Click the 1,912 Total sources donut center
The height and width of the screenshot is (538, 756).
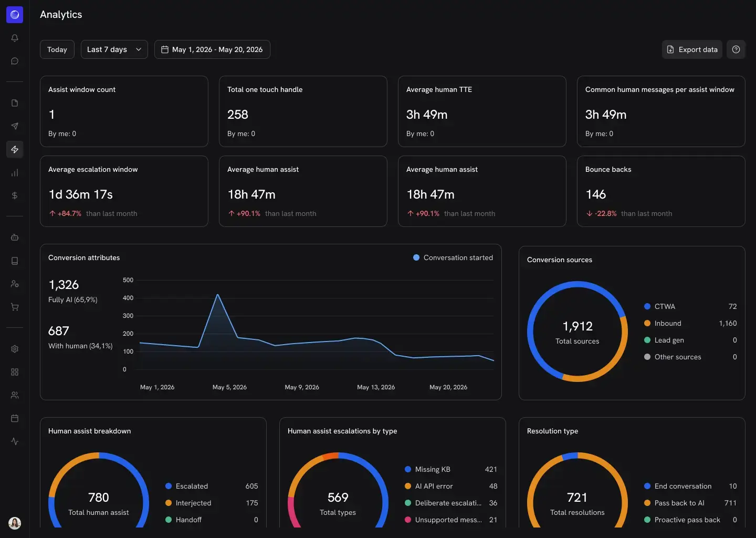tap(577, 332)
